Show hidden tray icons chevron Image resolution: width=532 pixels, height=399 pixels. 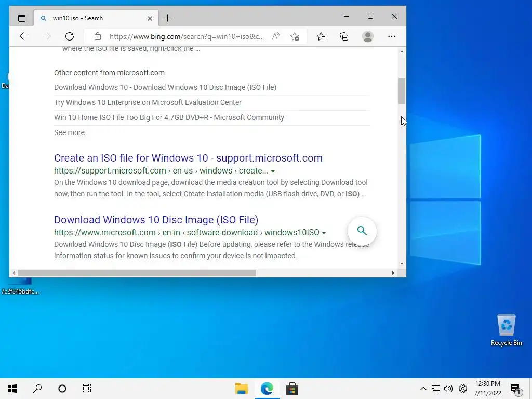coord(423,389)
